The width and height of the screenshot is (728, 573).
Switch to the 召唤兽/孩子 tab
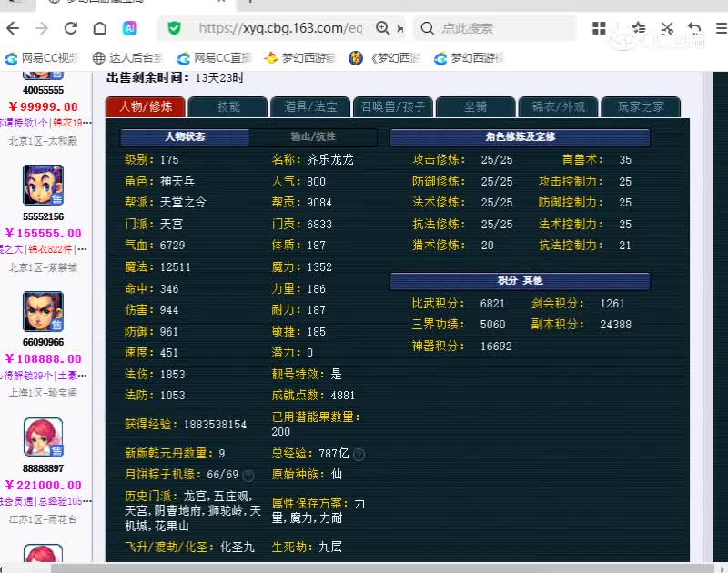[x=393, y=107]
